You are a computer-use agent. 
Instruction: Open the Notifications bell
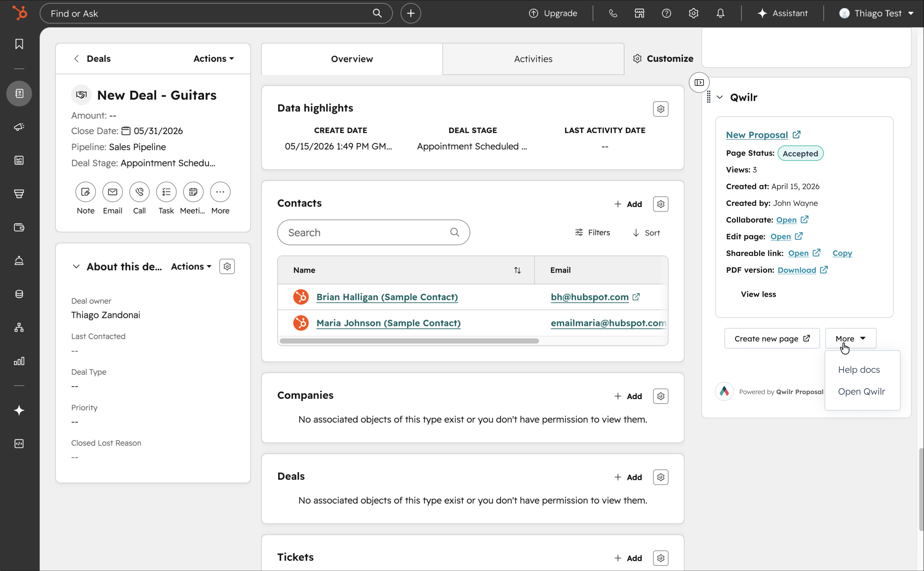[x=720, y=13]
